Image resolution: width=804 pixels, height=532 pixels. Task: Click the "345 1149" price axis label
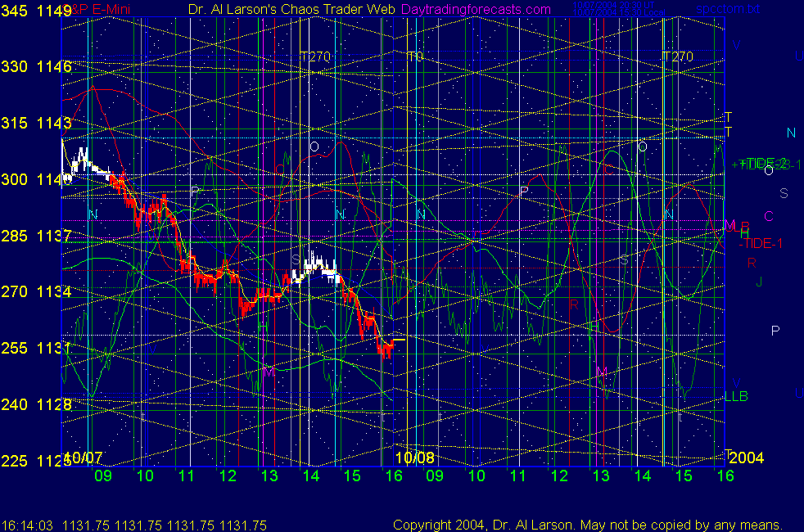pos(36,11)
